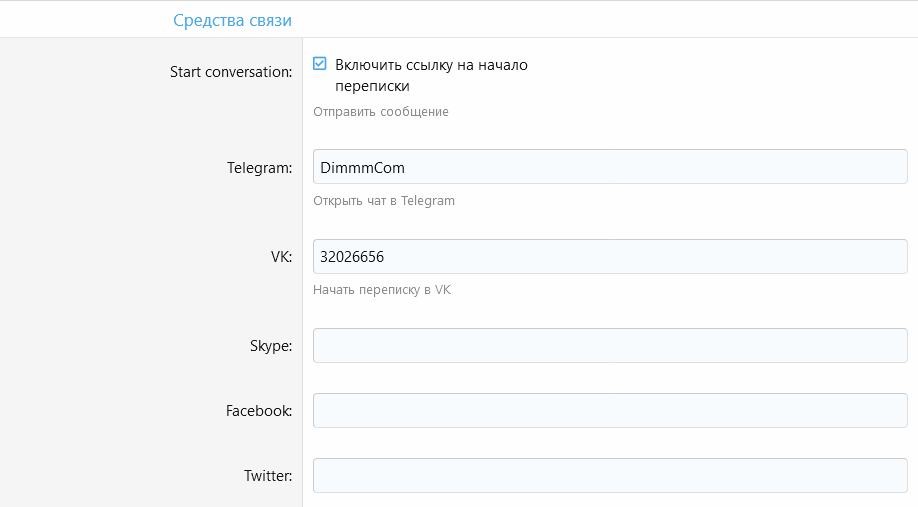Click the Начать переписку в VK hint
Screen dimensions: 918x507
coord(382,291)
